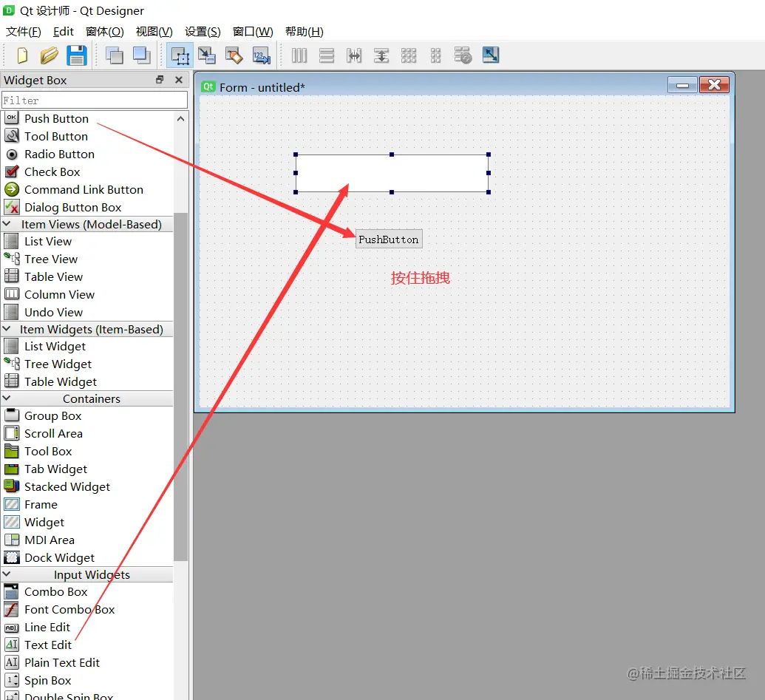Click the selected text edit on the form

click(x=392, y=173)
